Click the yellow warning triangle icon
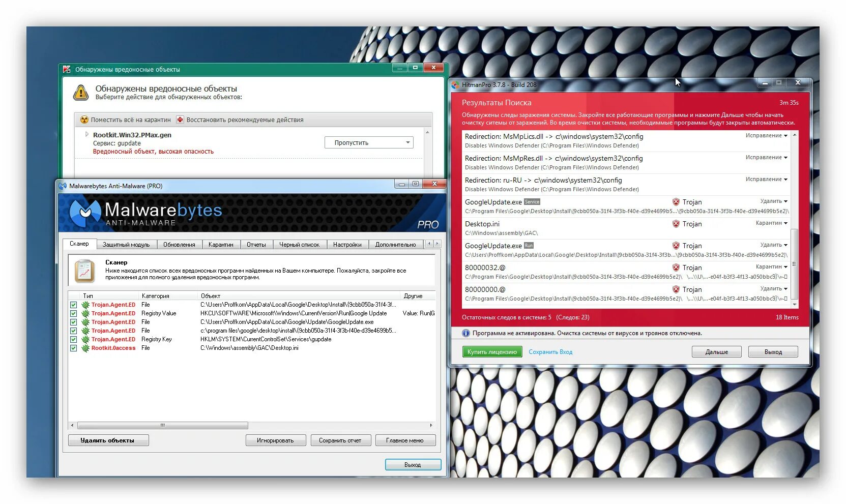Image resolution: width=846 pixels, height=504 pixels. tap(81, 93)
